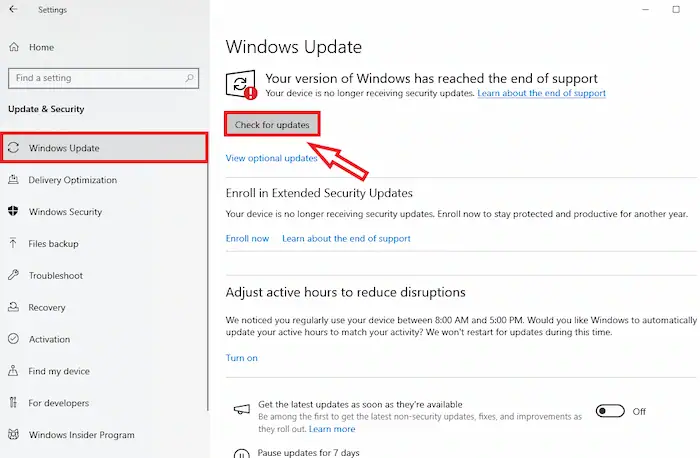Select Windows Update in sidebar

(x=104, y=148)
